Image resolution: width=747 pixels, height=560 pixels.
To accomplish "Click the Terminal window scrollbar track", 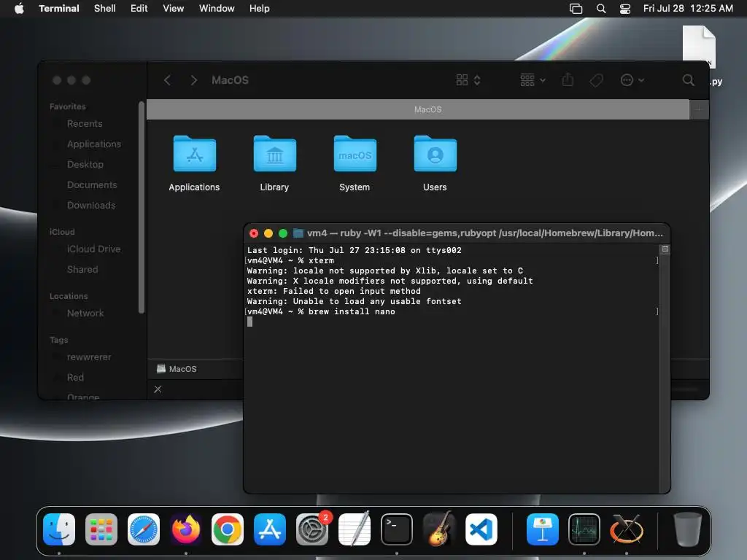I will (x=665, y=374).
